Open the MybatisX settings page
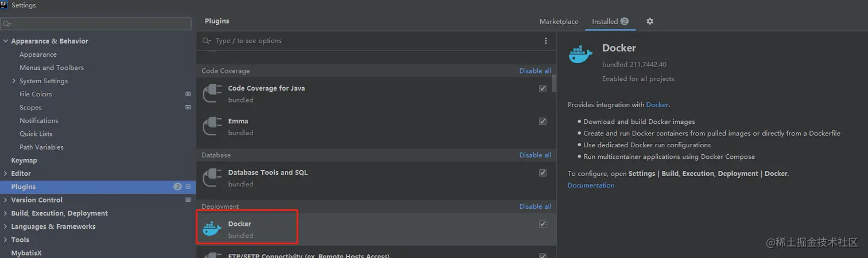The image size is (868, 258). [26, 253]
